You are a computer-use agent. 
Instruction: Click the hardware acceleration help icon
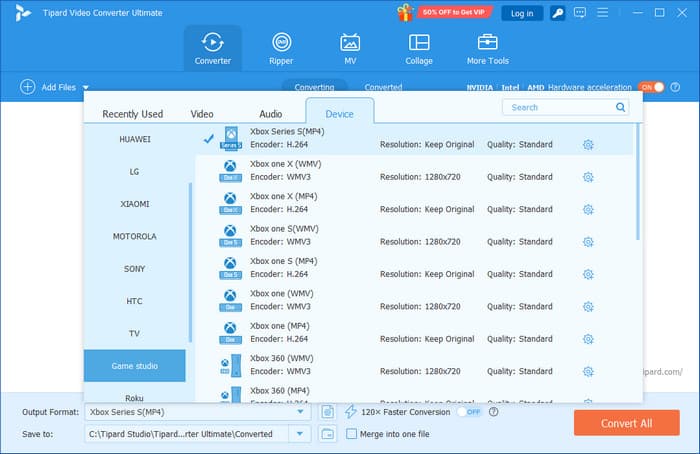tap(675, 87)
